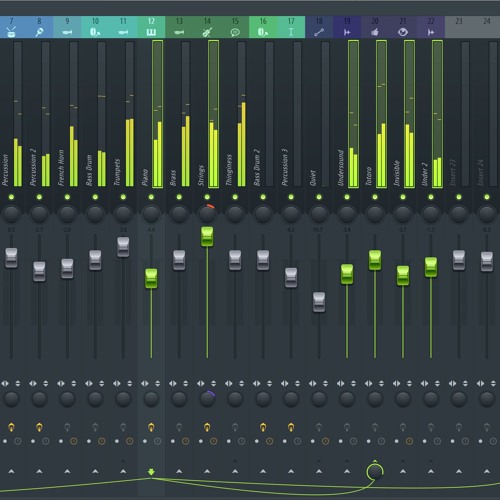Disable the Piano send arrow at bottom
500x500 pixels.
(151, 472)
